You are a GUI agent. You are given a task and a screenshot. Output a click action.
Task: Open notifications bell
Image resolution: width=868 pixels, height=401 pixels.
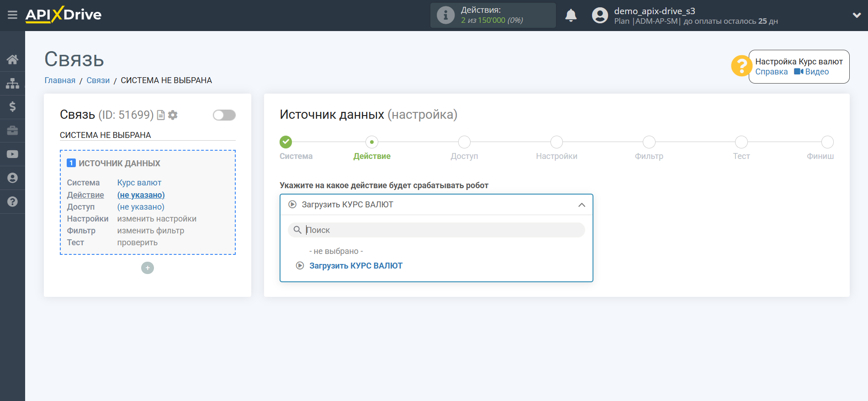(571, 15)
